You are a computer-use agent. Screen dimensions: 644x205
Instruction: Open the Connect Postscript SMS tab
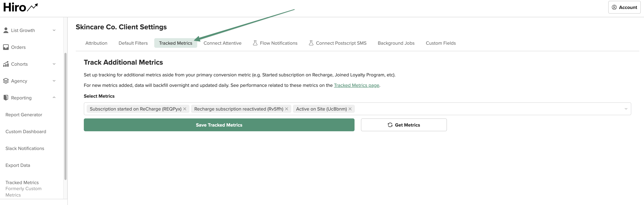click(338, 43)
